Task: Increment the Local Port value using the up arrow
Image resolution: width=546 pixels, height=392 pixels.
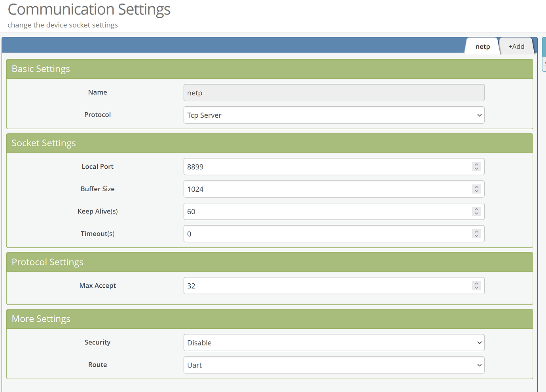Action: point(476,164)
